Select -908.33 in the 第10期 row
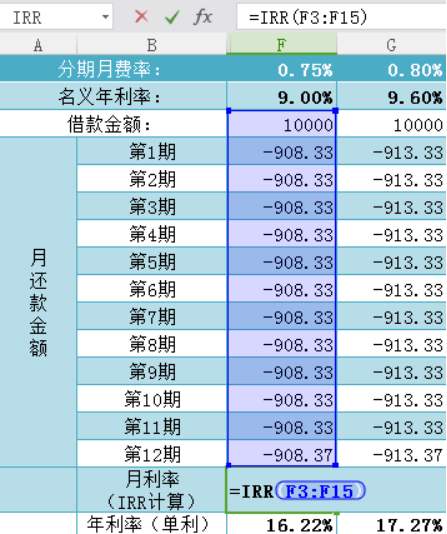447x534 pixels. (282, 399)
